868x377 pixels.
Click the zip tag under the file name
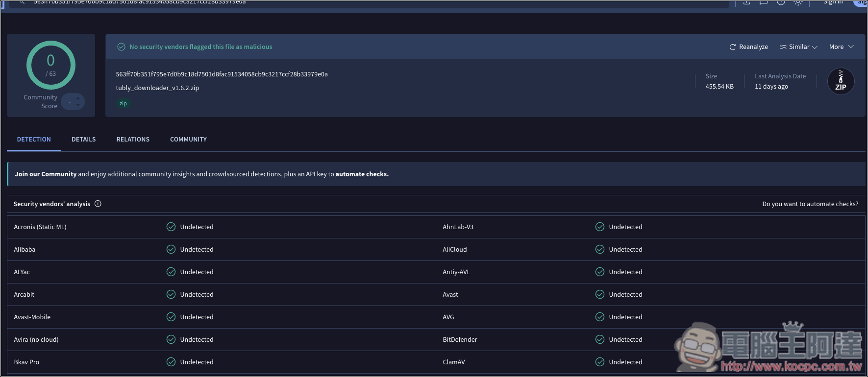tap(124, 103)
